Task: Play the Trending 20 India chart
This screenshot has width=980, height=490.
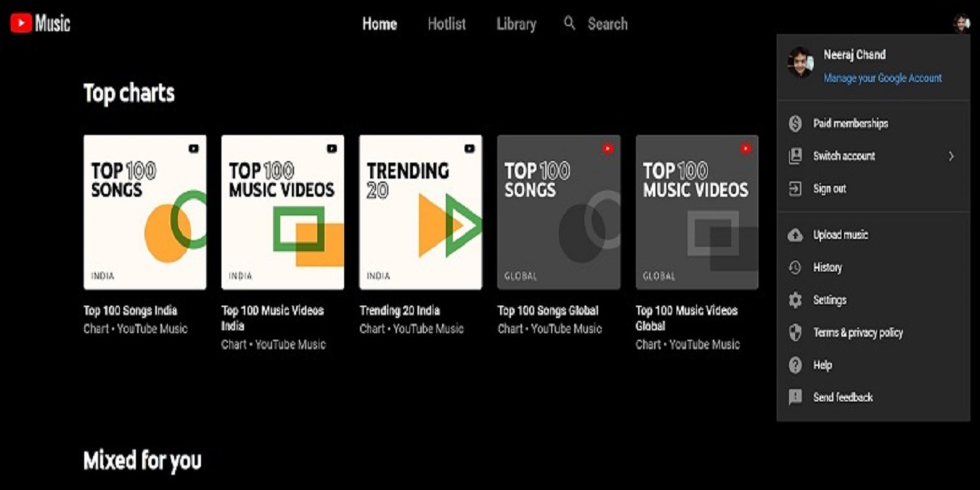Action: coord(420,212)
